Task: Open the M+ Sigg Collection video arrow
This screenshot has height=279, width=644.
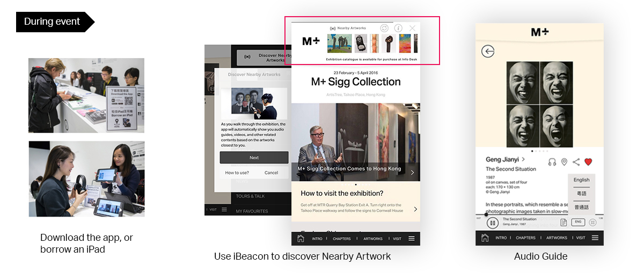Action: click(x=412, y=173)
